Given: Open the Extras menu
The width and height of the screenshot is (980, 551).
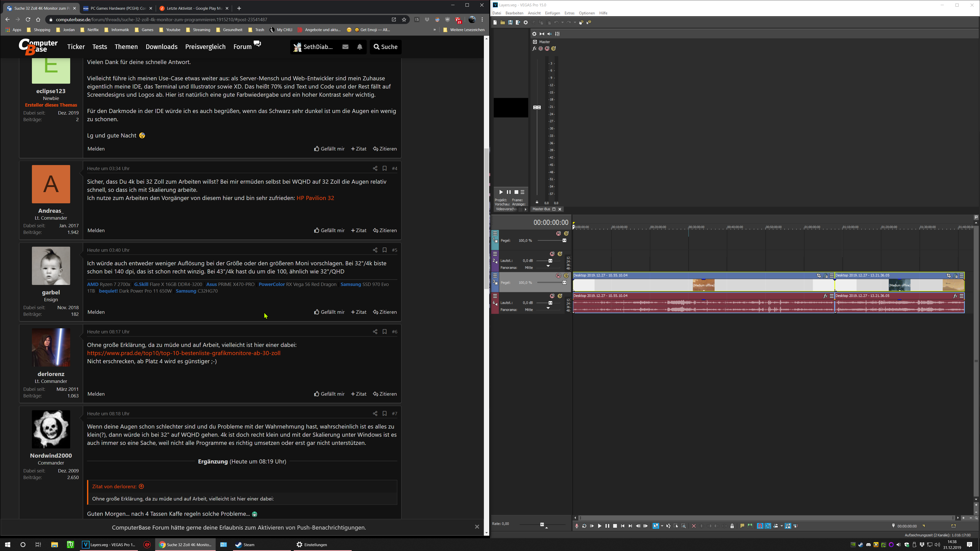Looking at the screenshot, I should point(569,13).
